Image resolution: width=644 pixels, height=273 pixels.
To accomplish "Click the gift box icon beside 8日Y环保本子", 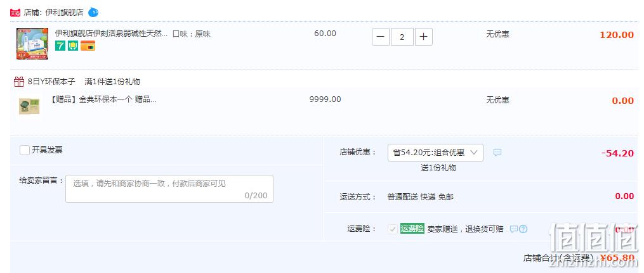I will (x=19, y=82).
